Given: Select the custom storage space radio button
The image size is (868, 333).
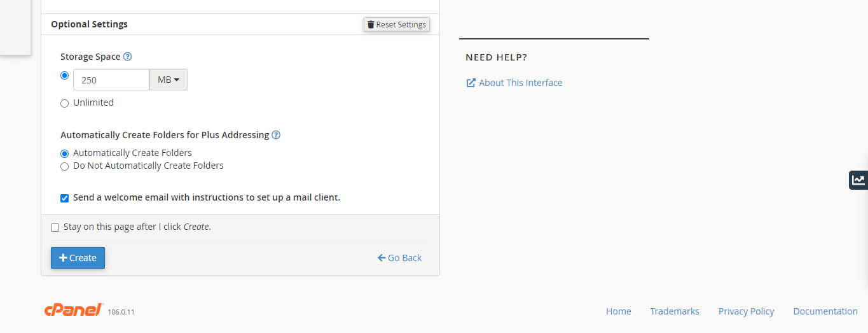Looking at the screenshot, I should coord(64,75).
